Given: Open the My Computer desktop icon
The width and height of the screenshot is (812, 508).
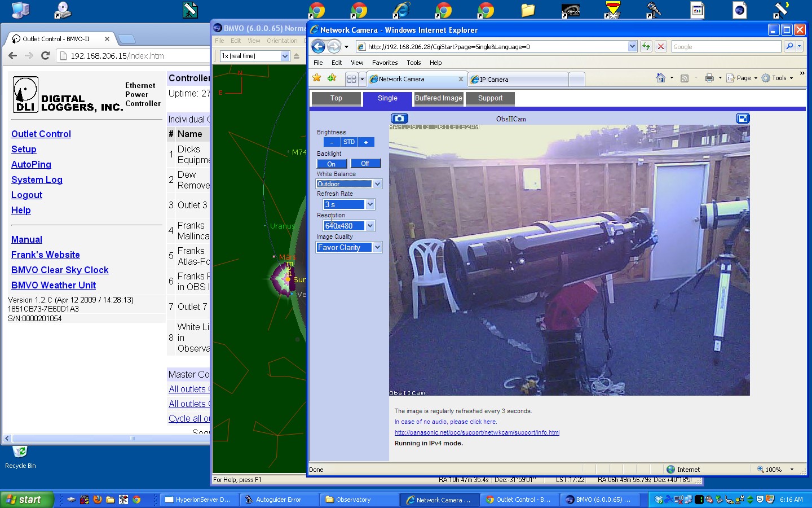Looking at the screenshot, I should point(21,10).
